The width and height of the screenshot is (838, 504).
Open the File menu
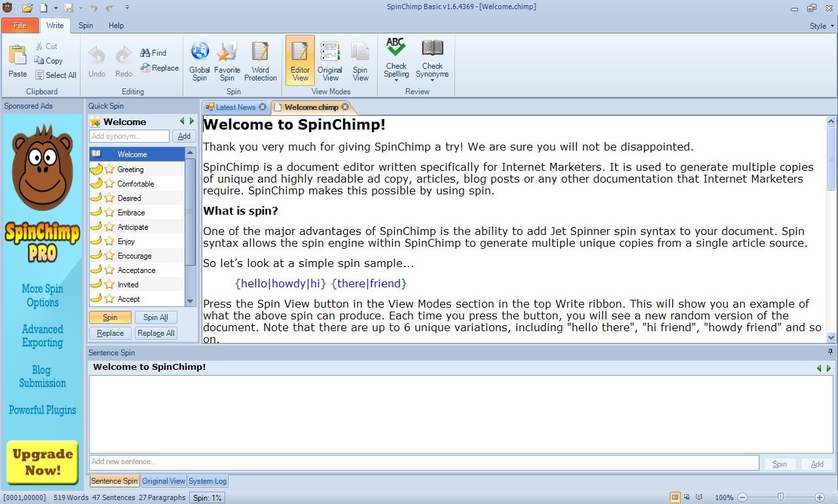(x=20, y=26)
